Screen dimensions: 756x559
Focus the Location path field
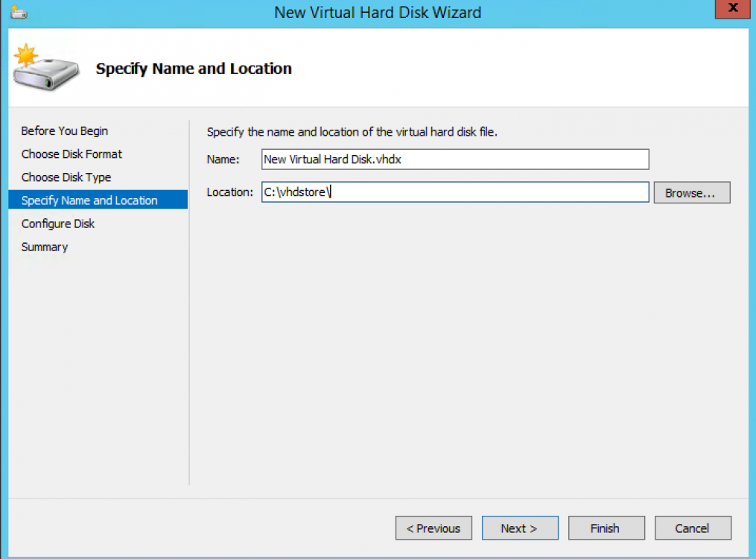point(455,192)
